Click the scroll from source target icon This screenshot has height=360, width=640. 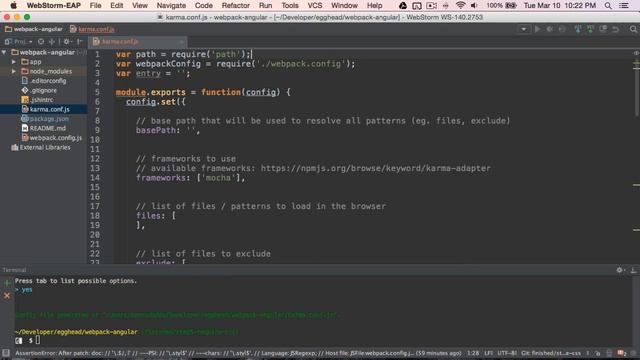(x=41, y=42)
